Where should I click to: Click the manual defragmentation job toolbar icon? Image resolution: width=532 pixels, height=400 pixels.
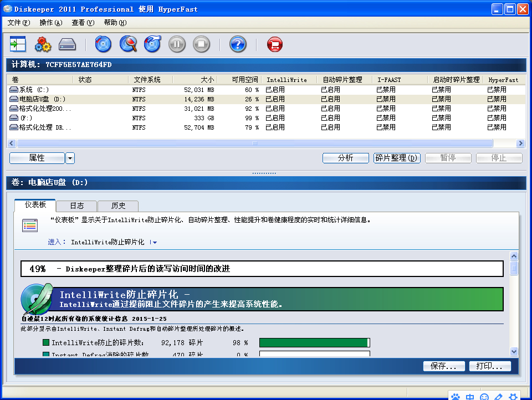coord(153,44)
